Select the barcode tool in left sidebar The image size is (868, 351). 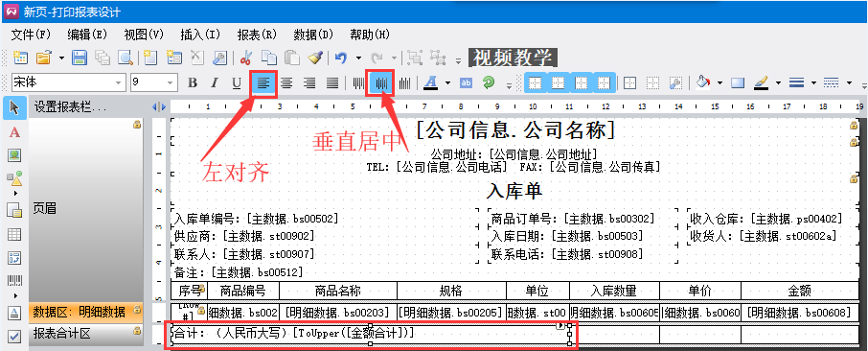tap(14, 281)
